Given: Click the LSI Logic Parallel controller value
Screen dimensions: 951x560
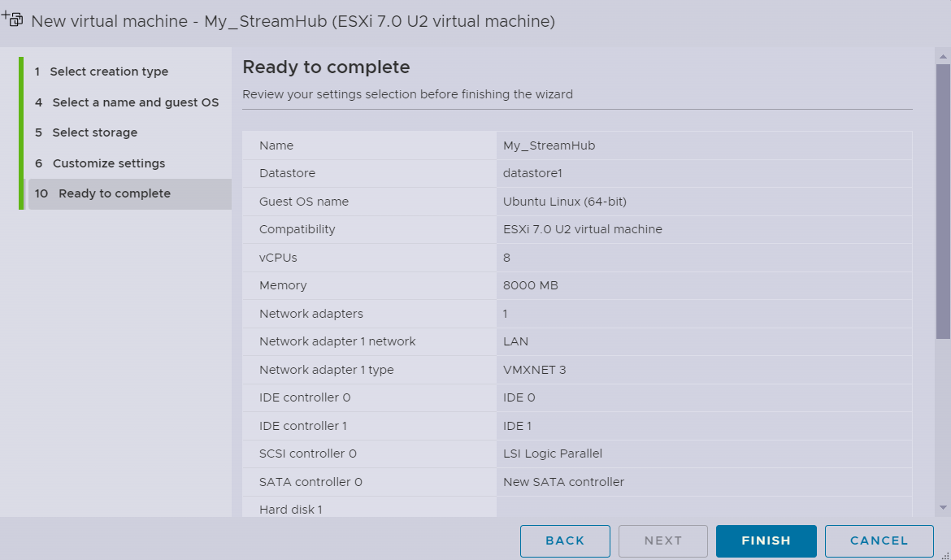Looking at the screenshot, I should click(553, 454).
